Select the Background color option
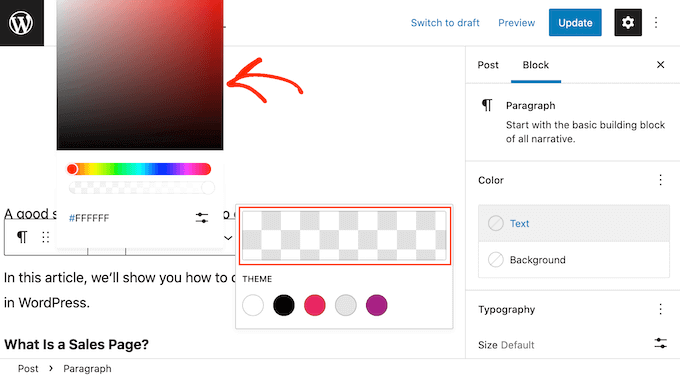 point(574,260)
